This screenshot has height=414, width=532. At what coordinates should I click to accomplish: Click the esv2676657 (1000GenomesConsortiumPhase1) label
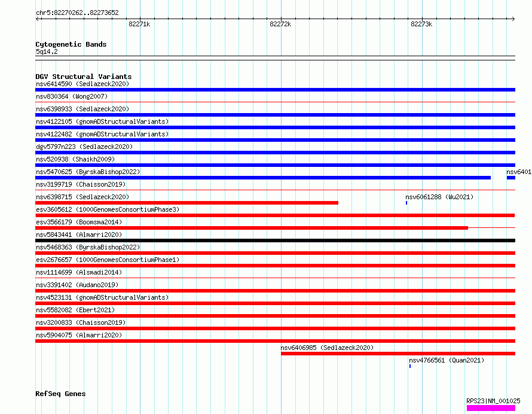(x=108, y=260)
